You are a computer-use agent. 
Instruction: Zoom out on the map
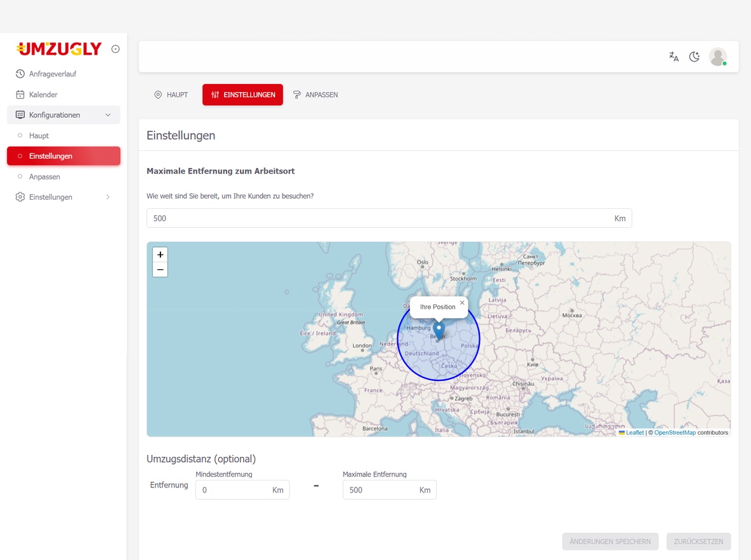pyautogui.click(x=160, y=270)
